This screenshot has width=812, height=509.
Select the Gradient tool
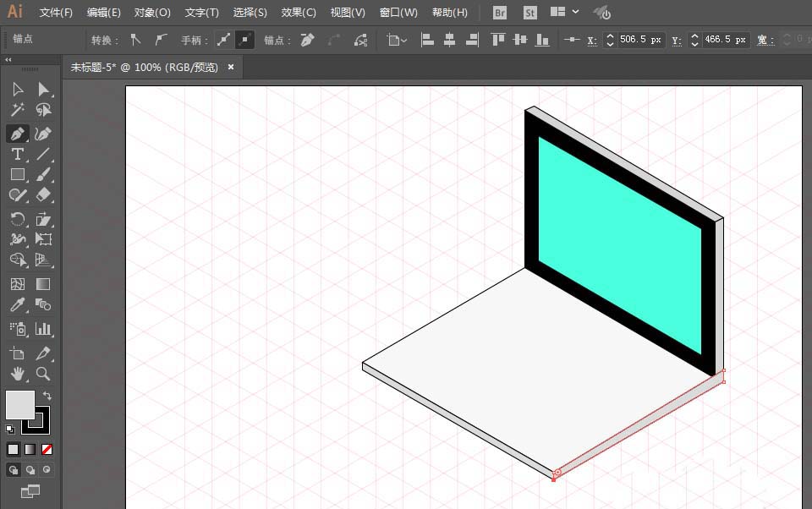43,284
